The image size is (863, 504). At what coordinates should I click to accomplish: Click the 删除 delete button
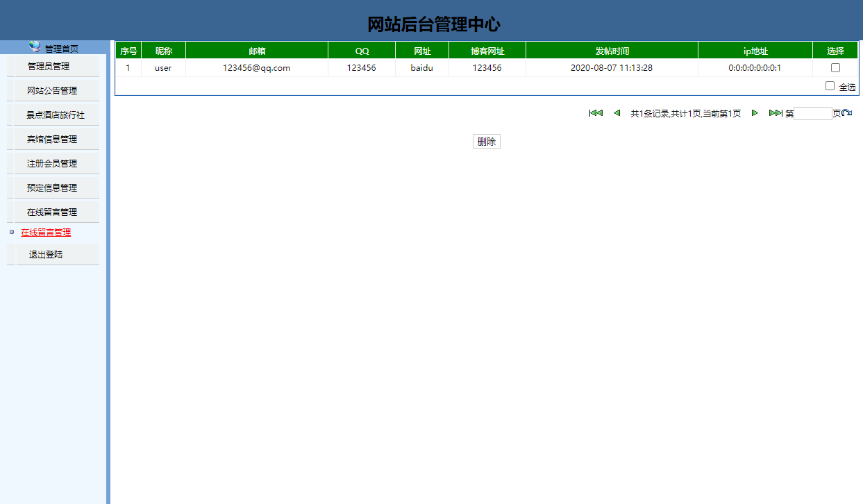coord(486,141)
